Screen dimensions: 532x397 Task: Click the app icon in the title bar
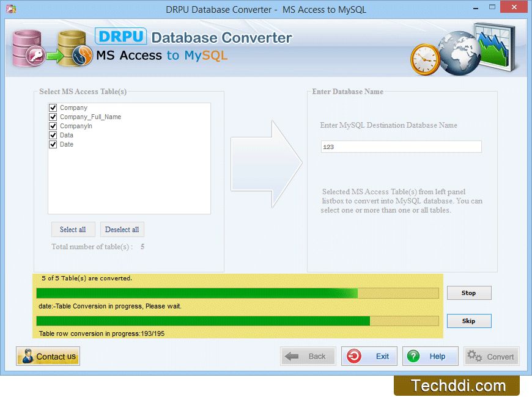tap(11, 10)
